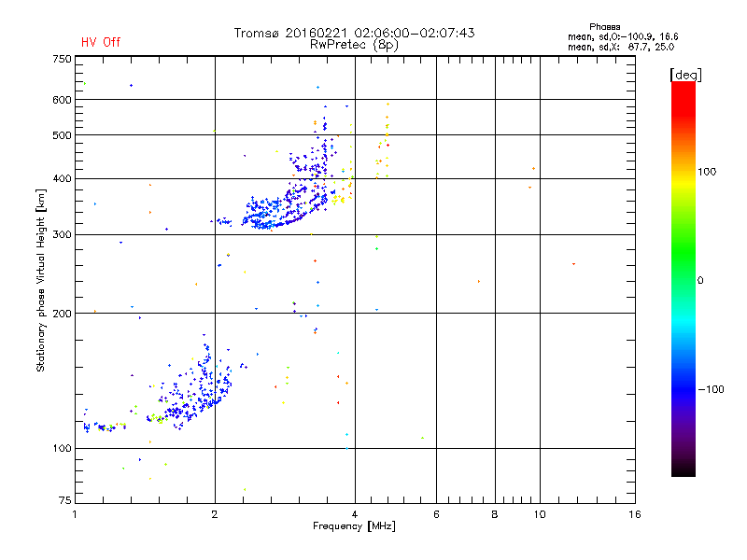Click the 'Tromsø 20160221 02:06:00-02:07:43' title

tap(354, 33)
